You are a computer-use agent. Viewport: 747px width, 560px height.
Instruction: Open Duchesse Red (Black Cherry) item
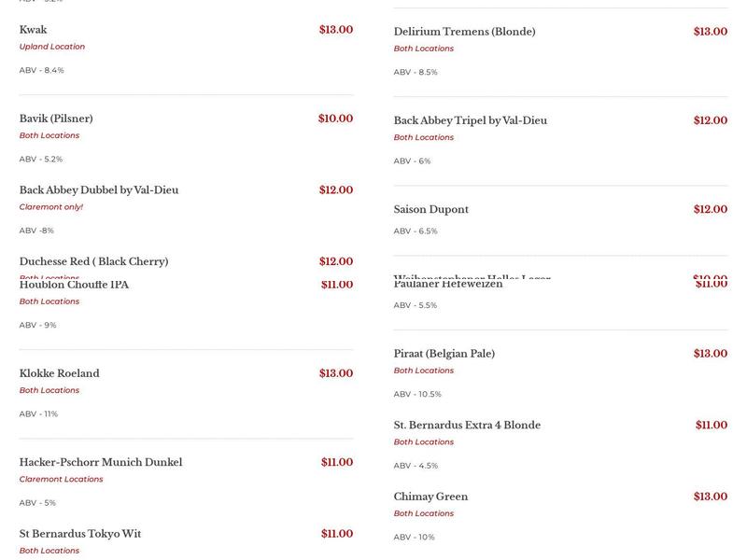tap(93, 261)
